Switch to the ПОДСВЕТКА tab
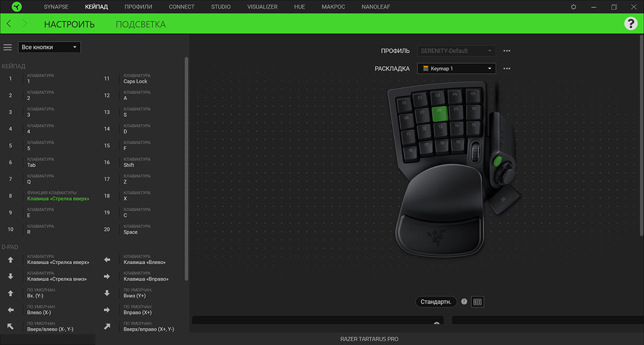Viewport: 644px width, 345px height. pos(141,24)
